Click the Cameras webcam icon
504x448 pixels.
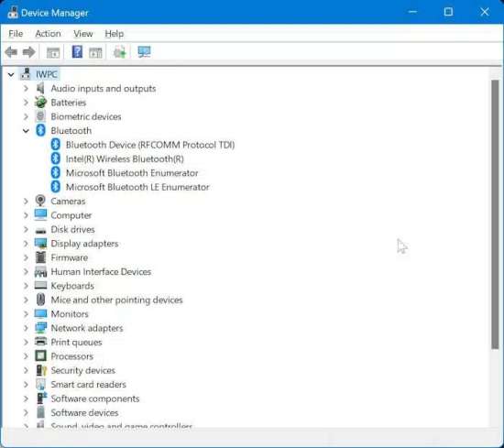(x=40, y=201)
